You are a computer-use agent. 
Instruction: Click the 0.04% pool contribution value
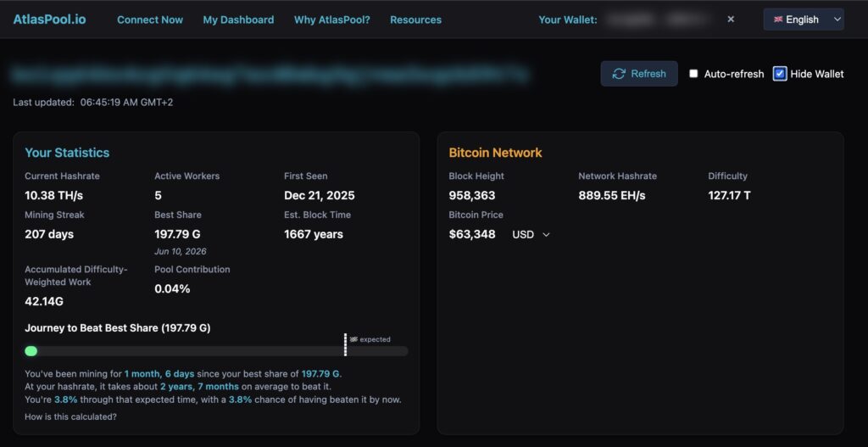[172, 288]
